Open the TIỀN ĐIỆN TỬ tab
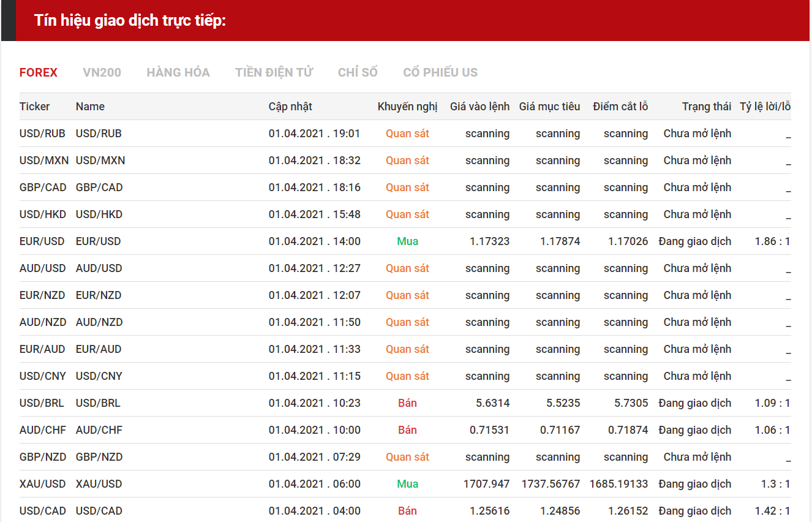 [x=274, y=72]
